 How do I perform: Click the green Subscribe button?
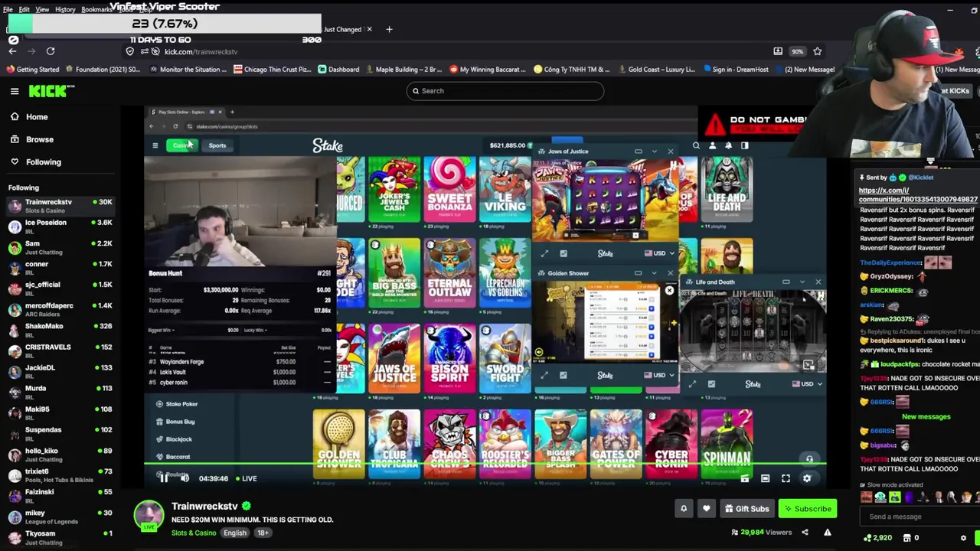pyautogui.click(x=808, y=508)
